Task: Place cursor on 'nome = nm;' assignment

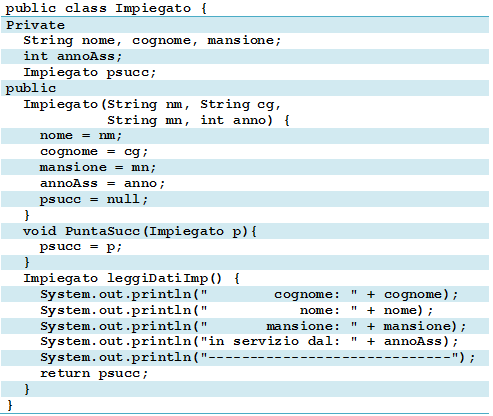Action: tap(81, 136)
